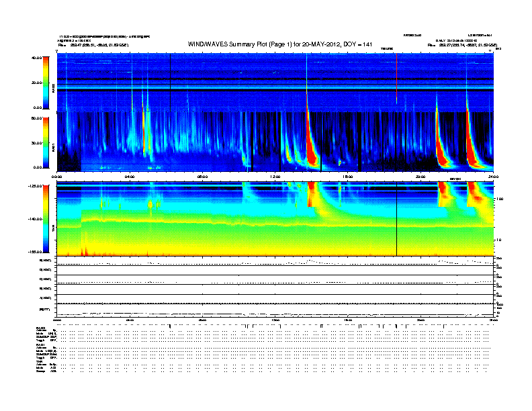Click the 16:00 time label under RAD1 spectrogram
Screen dimensions: 532x411
tap(348, 177)
